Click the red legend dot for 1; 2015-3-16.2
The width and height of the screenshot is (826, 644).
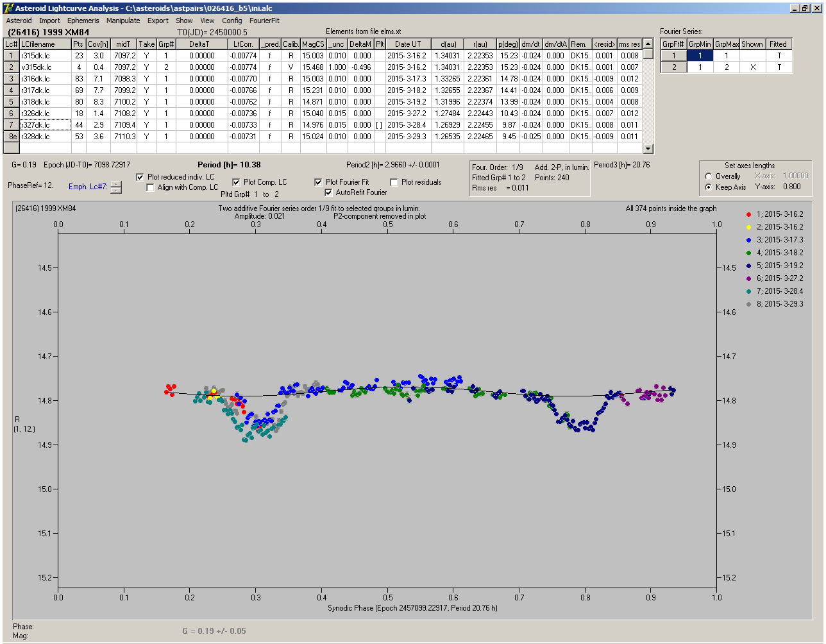pos(749,214)
